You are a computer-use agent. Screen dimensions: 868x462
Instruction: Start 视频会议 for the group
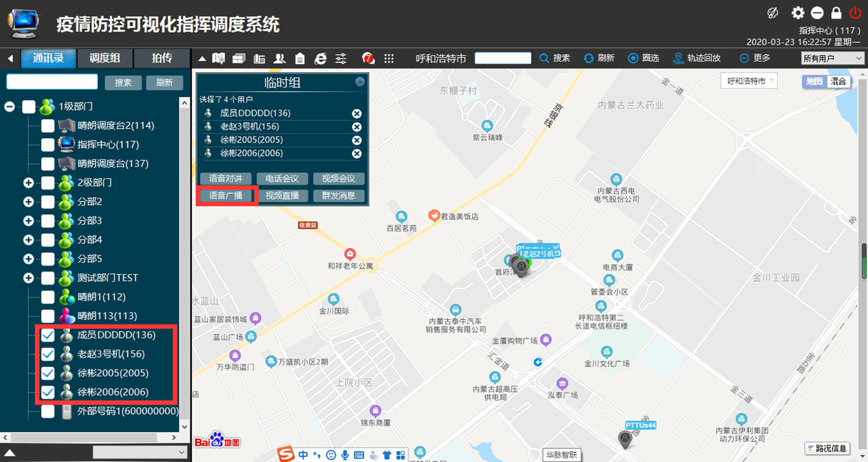338,179
